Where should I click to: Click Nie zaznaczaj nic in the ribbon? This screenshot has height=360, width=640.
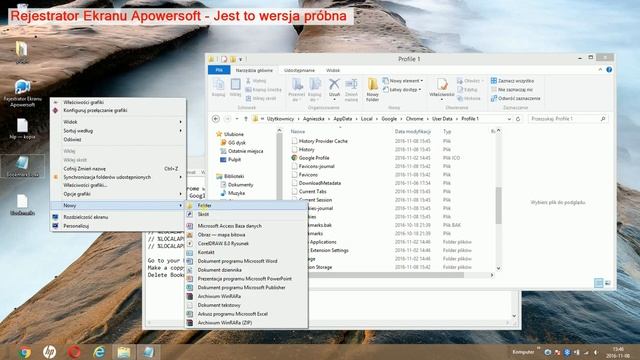click(x=512, y=89)
